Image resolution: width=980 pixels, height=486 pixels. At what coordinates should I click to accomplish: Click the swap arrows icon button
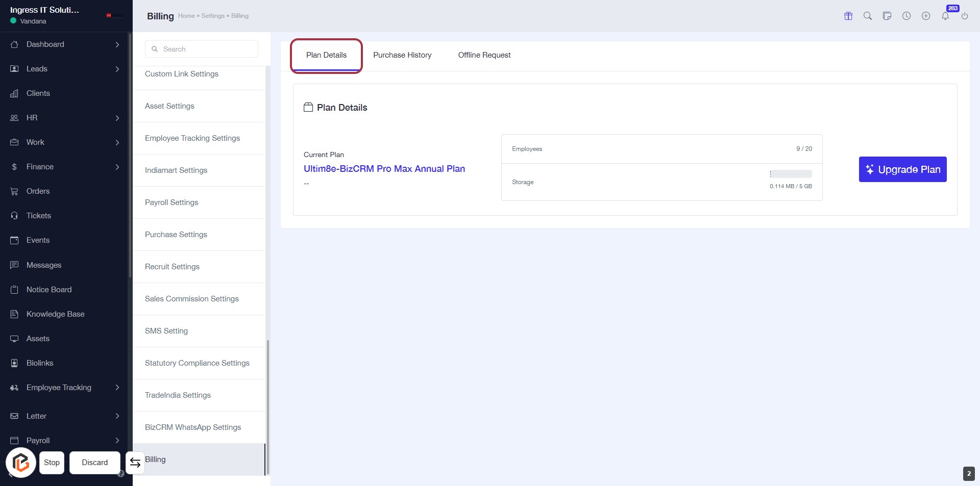[135, 463]
